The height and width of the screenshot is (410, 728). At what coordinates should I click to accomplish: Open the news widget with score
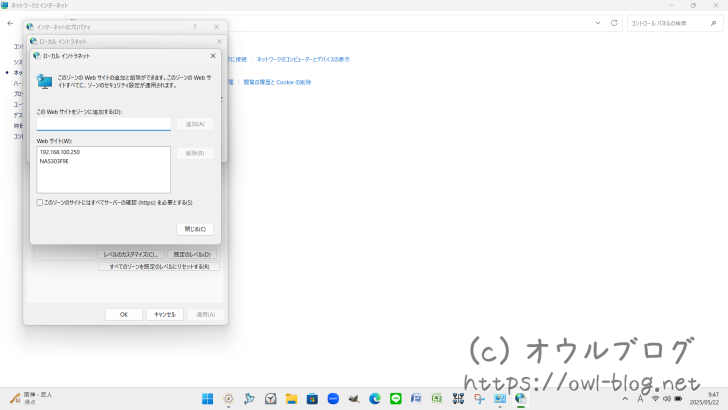(x=31, y=398)
